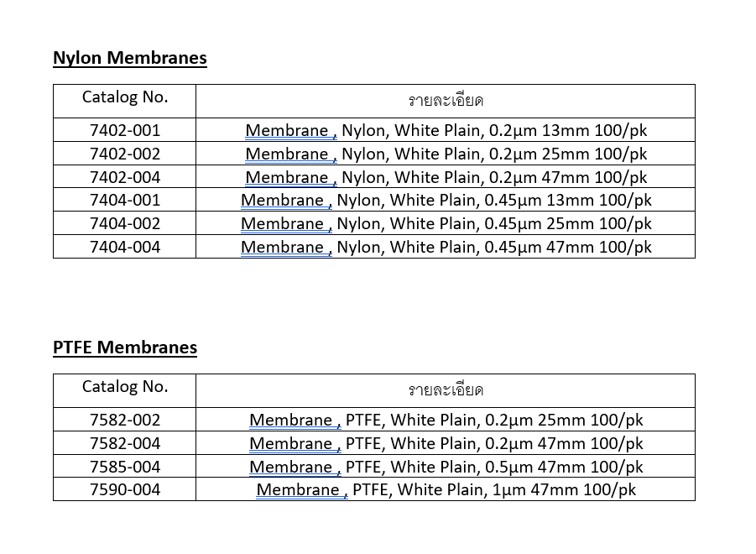Click the Thai header in PTFE table

446,390
